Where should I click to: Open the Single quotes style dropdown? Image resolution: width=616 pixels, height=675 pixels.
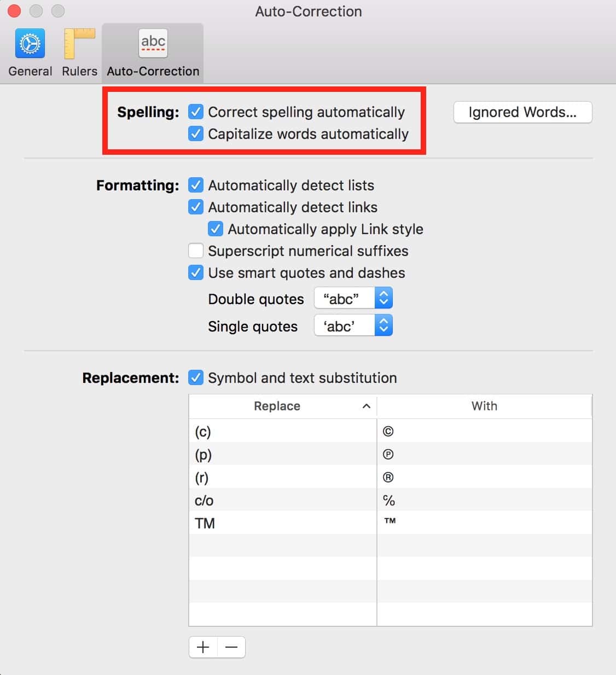click(353, 326)
